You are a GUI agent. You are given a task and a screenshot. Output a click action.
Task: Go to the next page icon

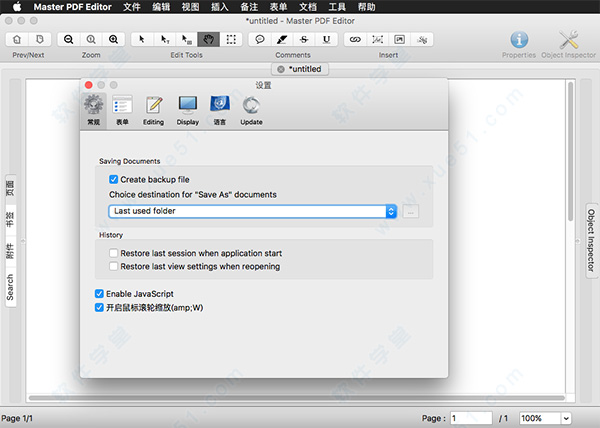tap(39, 39)
